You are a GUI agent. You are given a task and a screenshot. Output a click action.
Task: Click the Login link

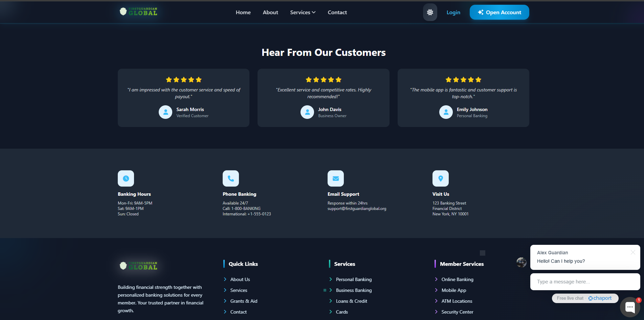453,12
